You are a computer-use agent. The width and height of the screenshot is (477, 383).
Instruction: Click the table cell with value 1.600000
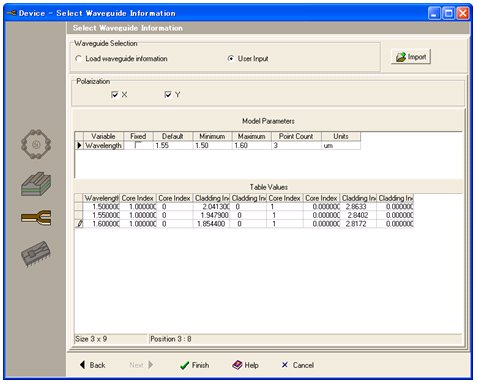(x=101, y=224)
